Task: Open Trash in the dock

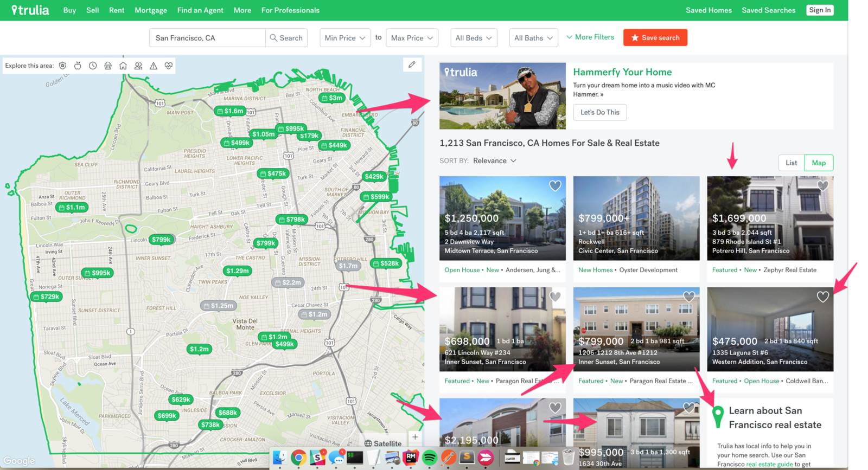Action: click(568, 458)
